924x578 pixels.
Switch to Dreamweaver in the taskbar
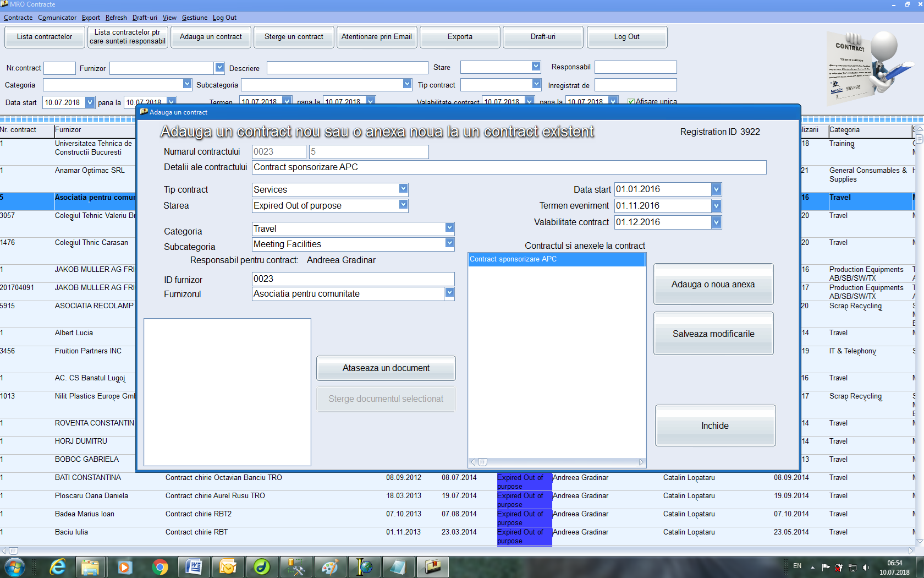coord(262,566)
